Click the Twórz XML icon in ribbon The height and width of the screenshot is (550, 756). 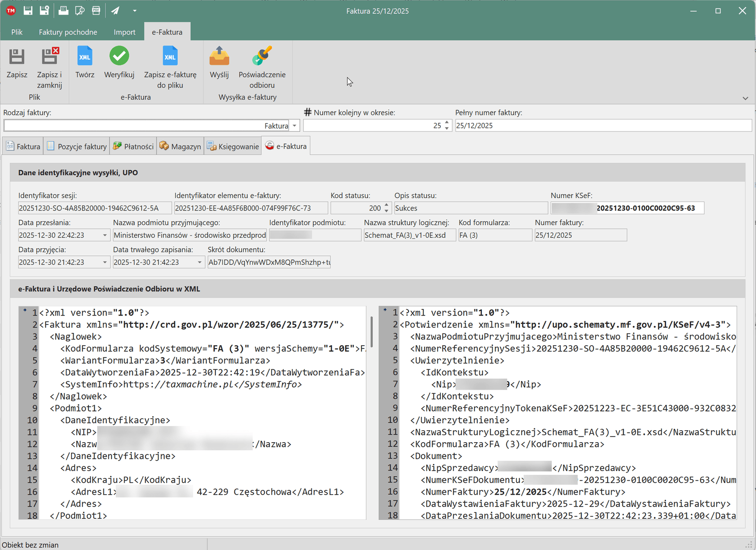coord(85,57)
